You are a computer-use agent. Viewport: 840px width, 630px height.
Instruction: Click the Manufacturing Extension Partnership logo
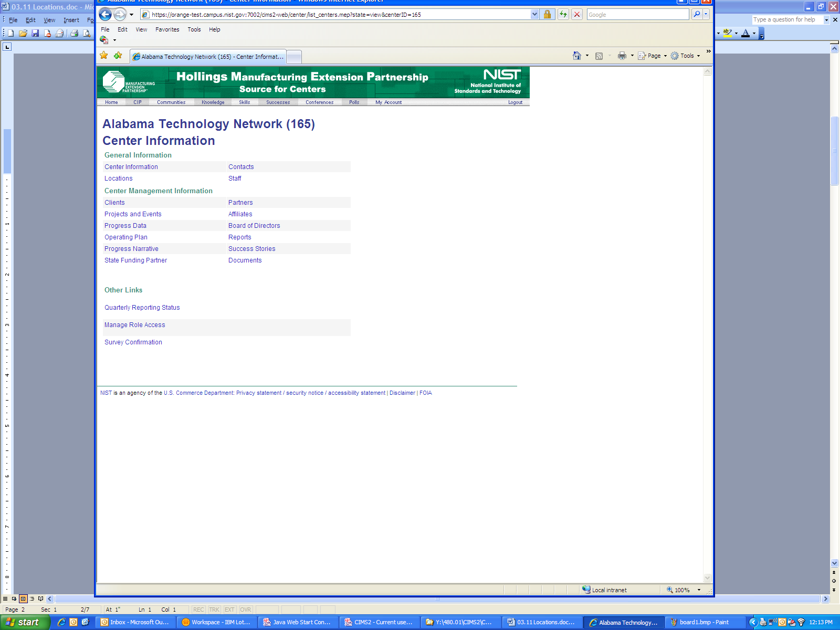[129, 82]
